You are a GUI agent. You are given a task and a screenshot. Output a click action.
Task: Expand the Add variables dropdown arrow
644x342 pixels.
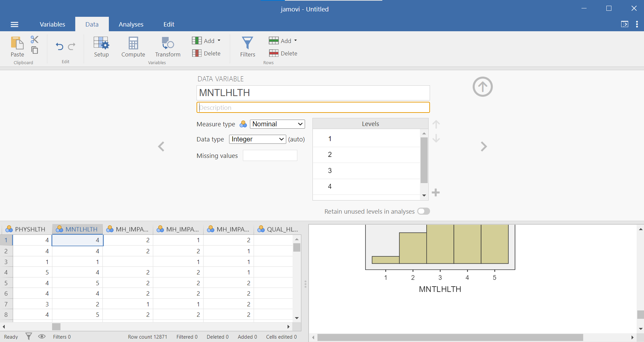click(x=219, y=40)
